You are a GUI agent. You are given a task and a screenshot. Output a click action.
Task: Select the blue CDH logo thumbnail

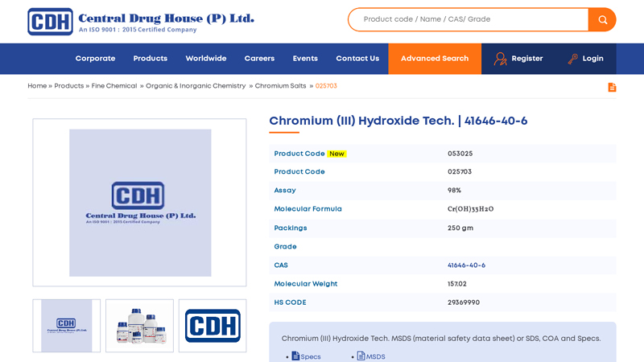tap(213, 326)
